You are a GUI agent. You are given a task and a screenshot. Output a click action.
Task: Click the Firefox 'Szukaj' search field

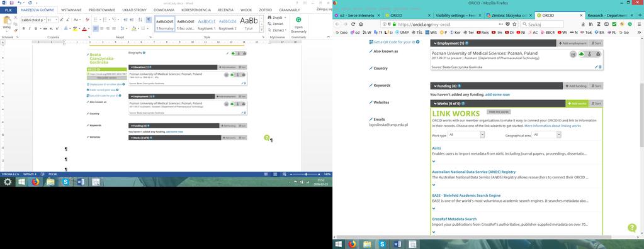tap(542, 24)
